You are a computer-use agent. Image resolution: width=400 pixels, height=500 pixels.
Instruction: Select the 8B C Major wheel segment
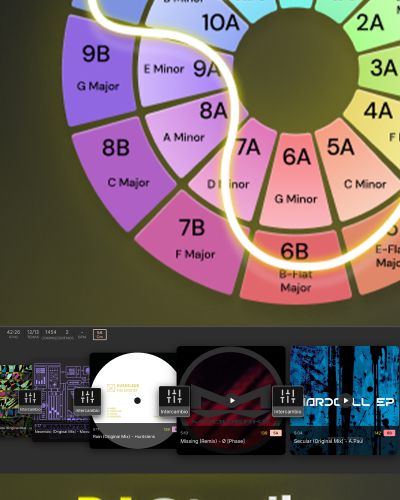tap(123, 167)
